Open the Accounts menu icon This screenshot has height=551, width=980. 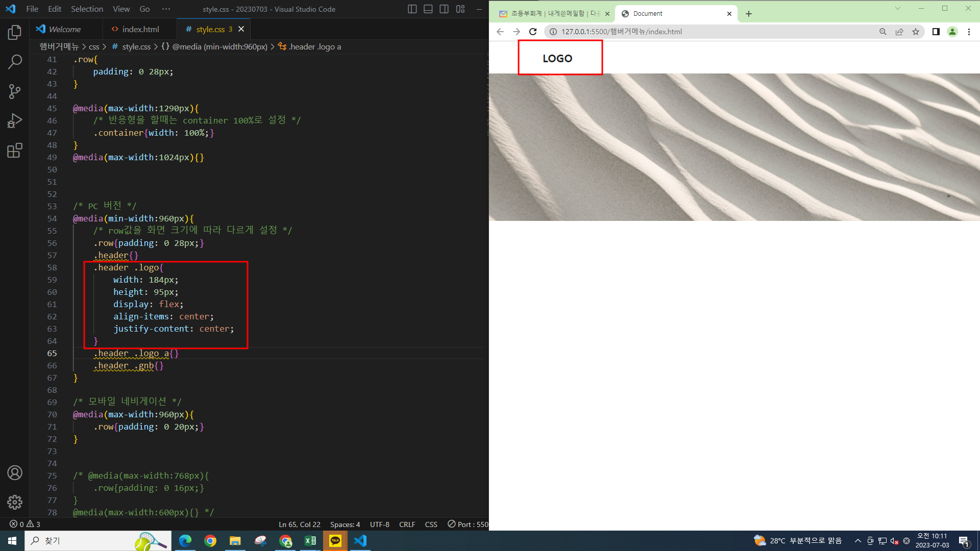click(15, 473)
